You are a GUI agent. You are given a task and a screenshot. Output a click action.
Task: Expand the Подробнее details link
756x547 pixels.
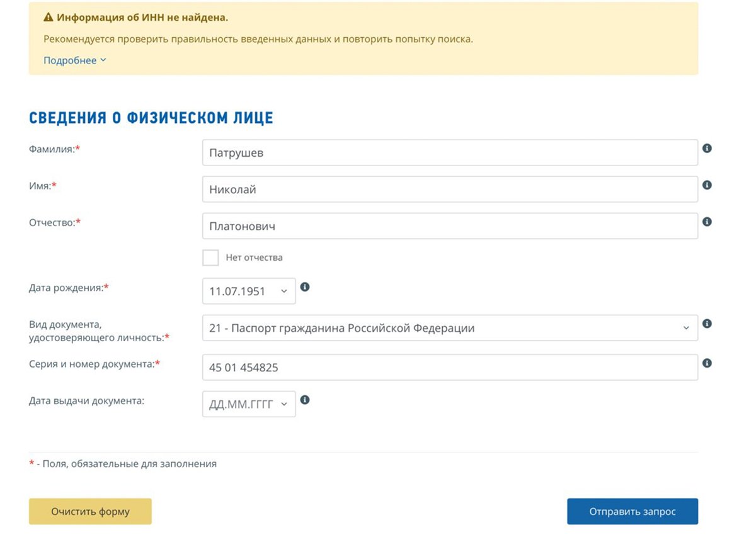tap(74, 60)
